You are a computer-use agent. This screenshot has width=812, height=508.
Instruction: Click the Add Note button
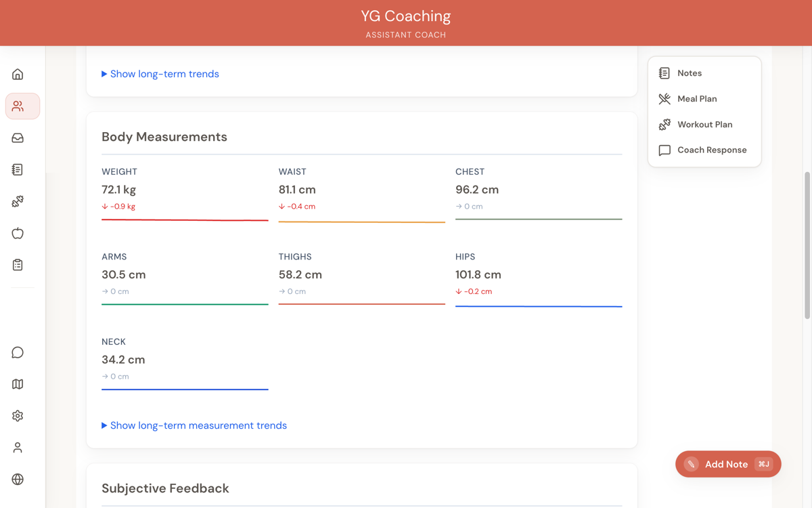(x=727, y=464)
